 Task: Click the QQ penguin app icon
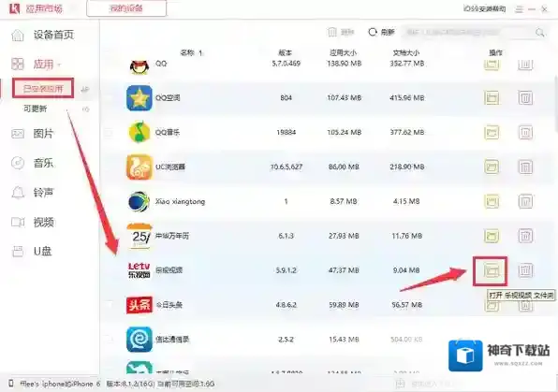point(139,66)
